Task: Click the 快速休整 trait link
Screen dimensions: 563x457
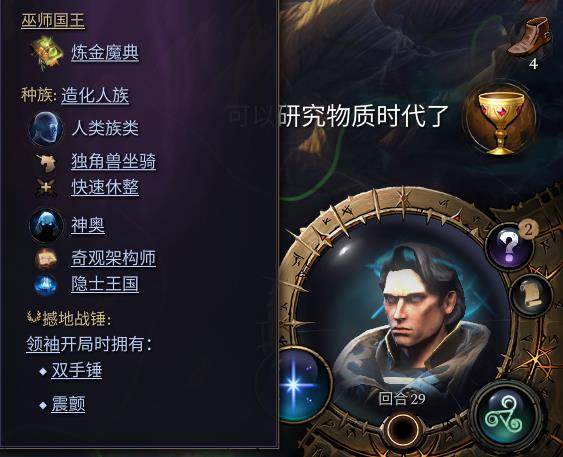Action: 105,187
